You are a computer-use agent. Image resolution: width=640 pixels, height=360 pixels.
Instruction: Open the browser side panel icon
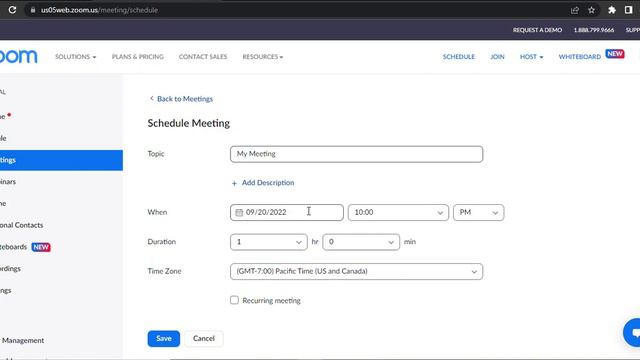(629, 10)
